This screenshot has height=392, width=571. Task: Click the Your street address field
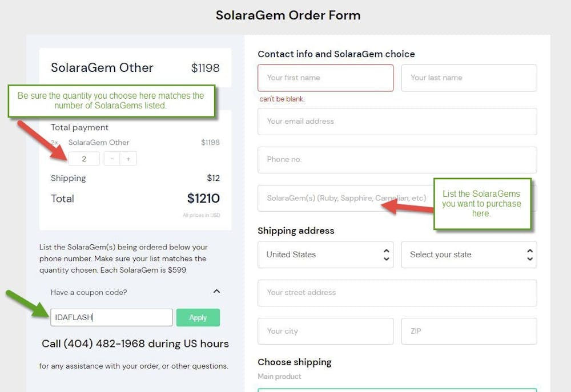click(x=397, y=293)
